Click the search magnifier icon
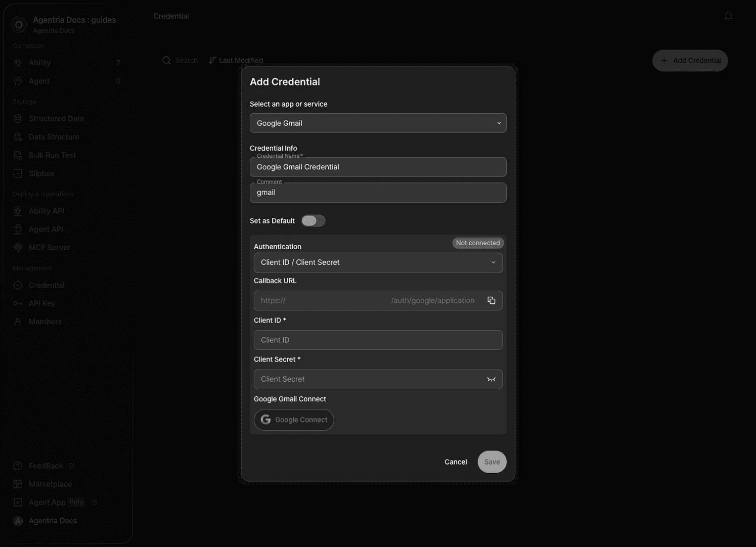This screenshot has height=547, width=756. coord(166,60)
